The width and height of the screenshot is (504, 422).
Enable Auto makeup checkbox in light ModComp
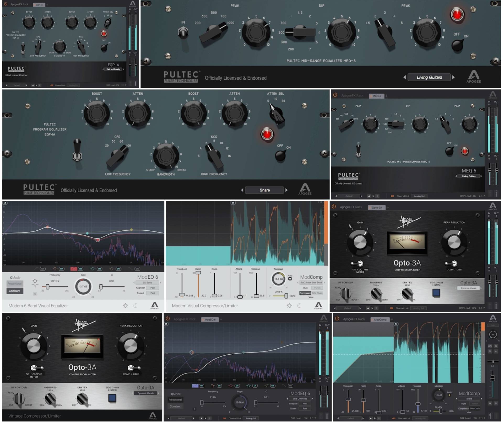290,279
